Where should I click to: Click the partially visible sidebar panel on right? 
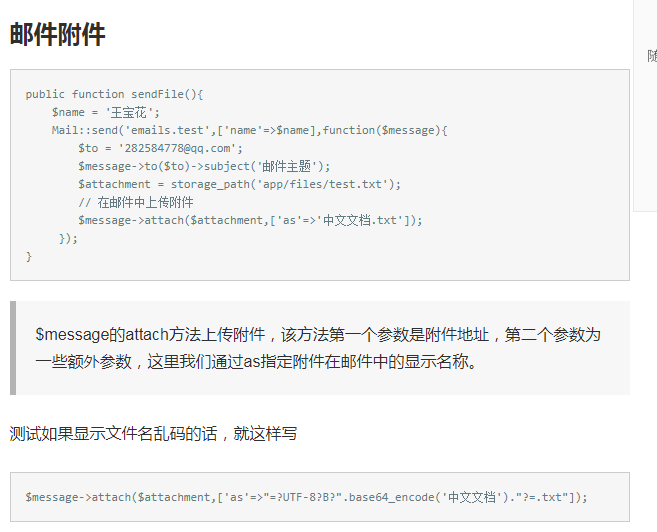click(645, 106)
